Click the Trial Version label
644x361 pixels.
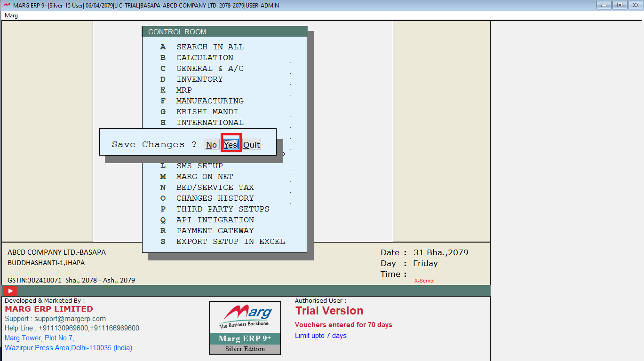(329, 311)
